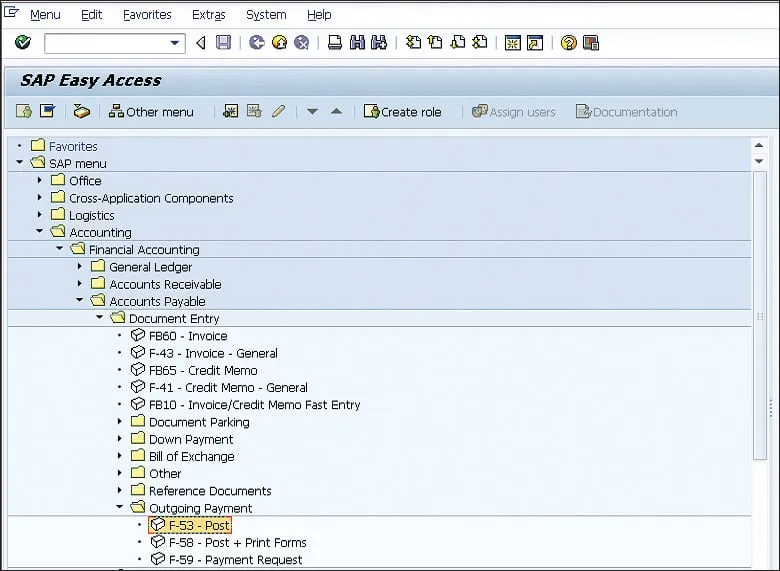This screenshot has height=571, width=780.
Task: Click the vertical scrollbar up arrow
Action: [759, 144]
